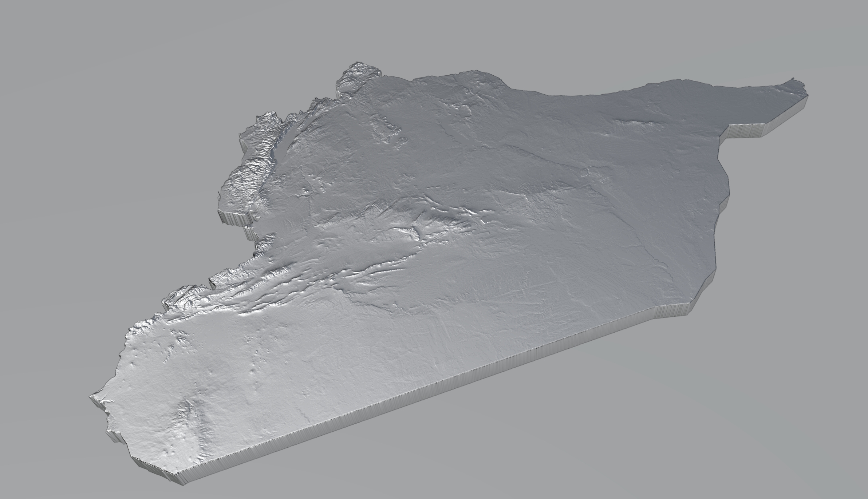The height and width of the screenshot is (499, 868).
Task: Click the bottom-most southern corner of the model
Action: (179, 480)
